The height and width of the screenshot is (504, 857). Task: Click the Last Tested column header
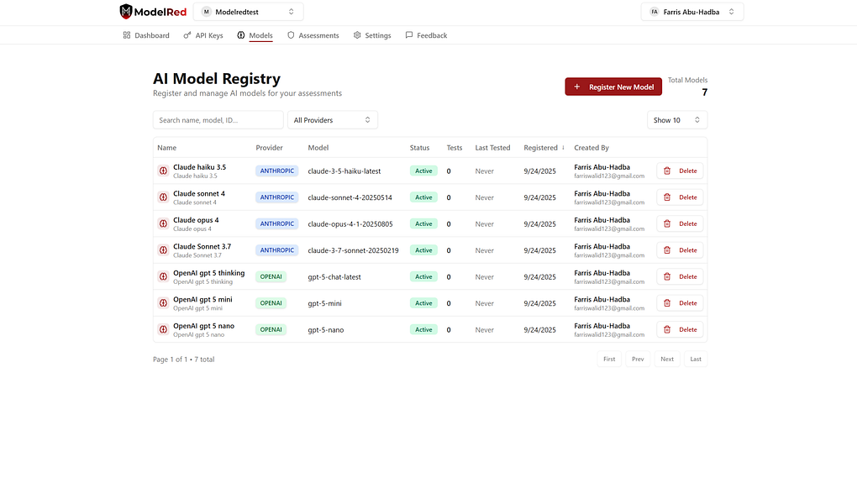click(x=492, y=148)
